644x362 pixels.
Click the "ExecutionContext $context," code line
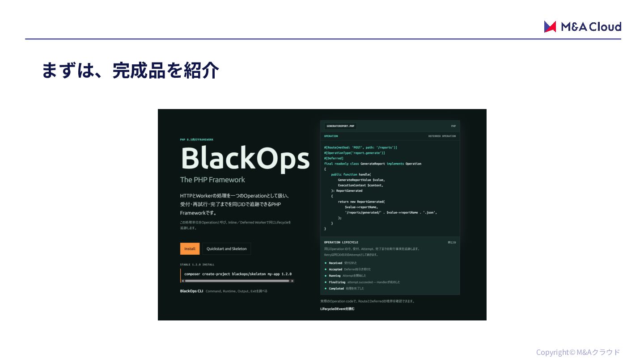(x=360, y=185)
